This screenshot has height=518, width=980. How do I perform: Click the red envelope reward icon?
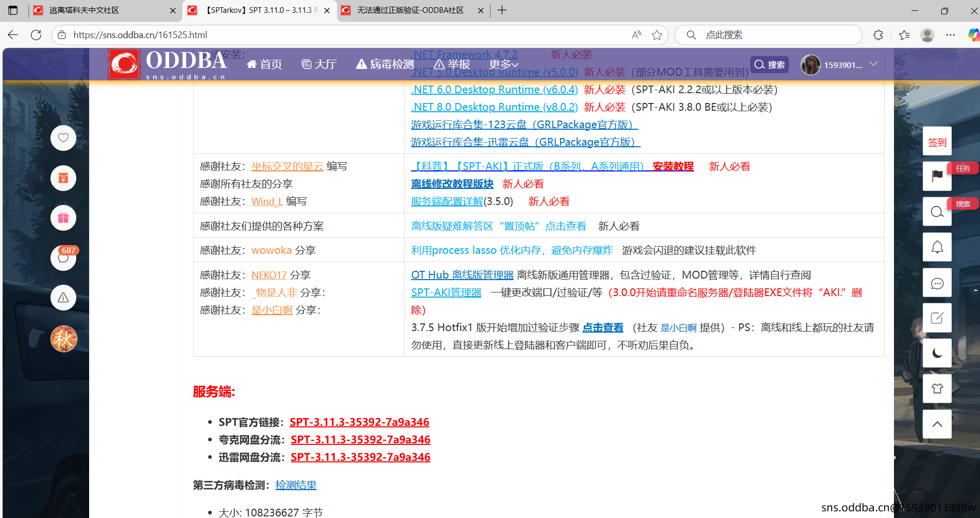[x=63, y=178]
